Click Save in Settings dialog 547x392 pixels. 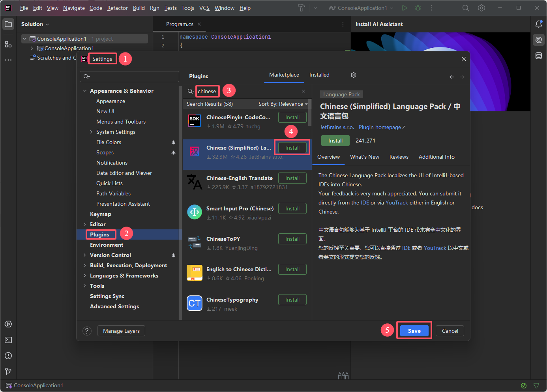point(414,331)
